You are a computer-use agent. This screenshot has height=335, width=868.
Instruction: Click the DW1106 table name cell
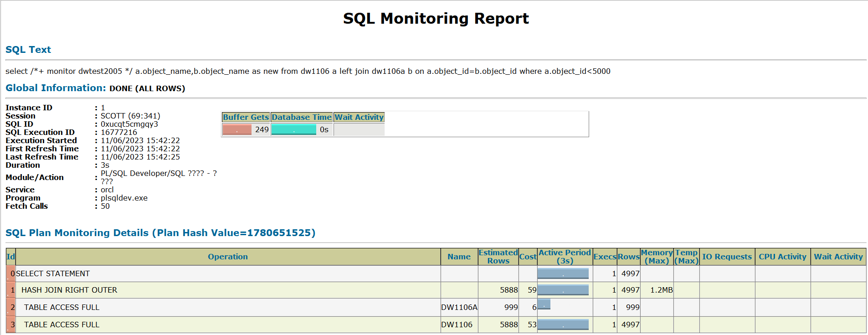457,325
